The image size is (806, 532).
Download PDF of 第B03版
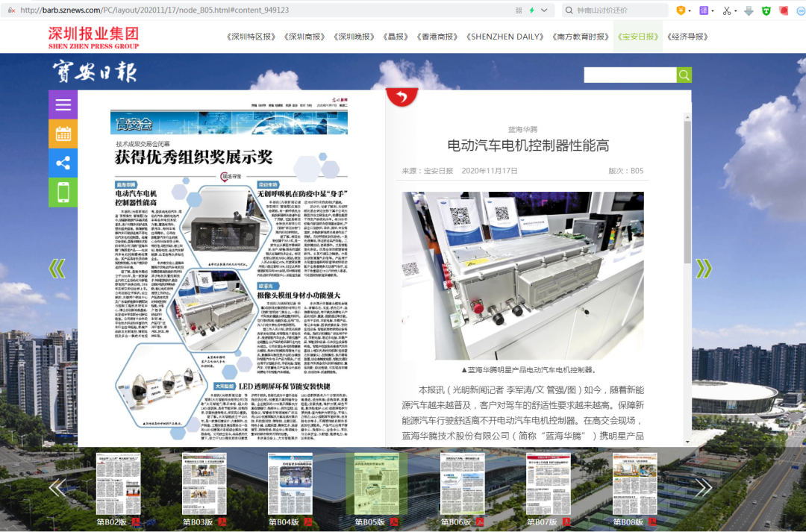pos(222,522)
